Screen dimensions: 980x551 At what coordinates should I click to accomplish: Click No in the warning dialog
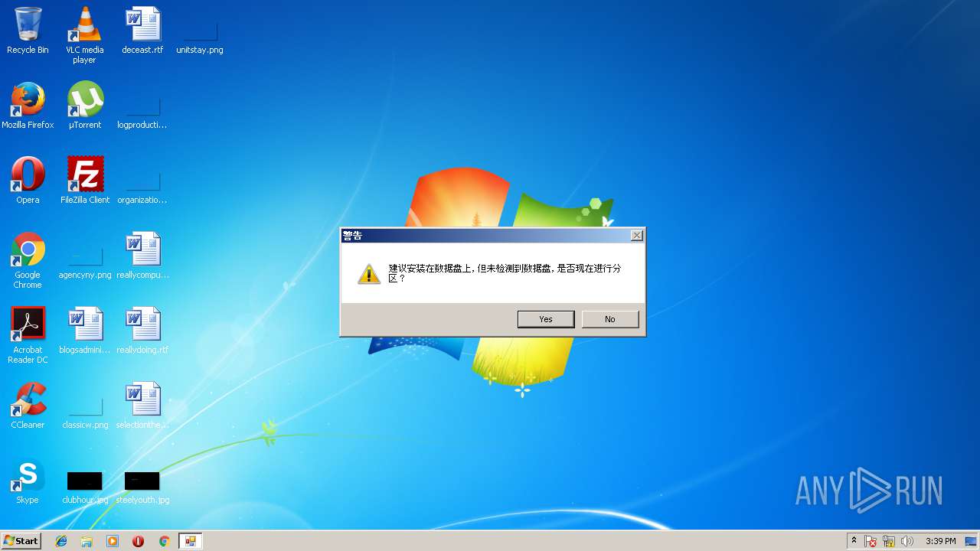click(610, 319)
